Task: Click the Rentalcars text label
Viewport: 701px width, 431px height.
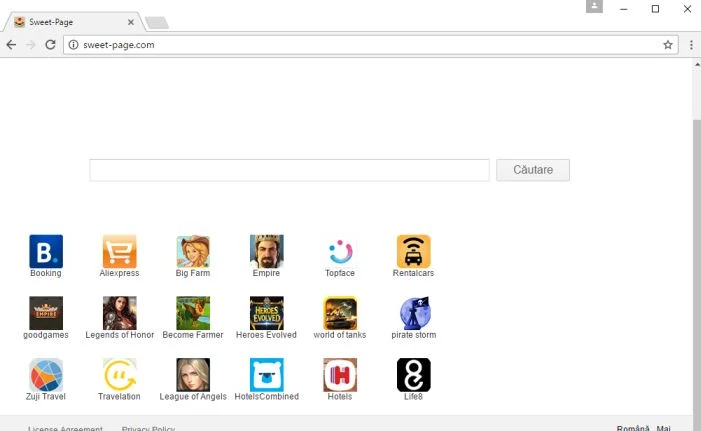Action: [x=414, y=273]
